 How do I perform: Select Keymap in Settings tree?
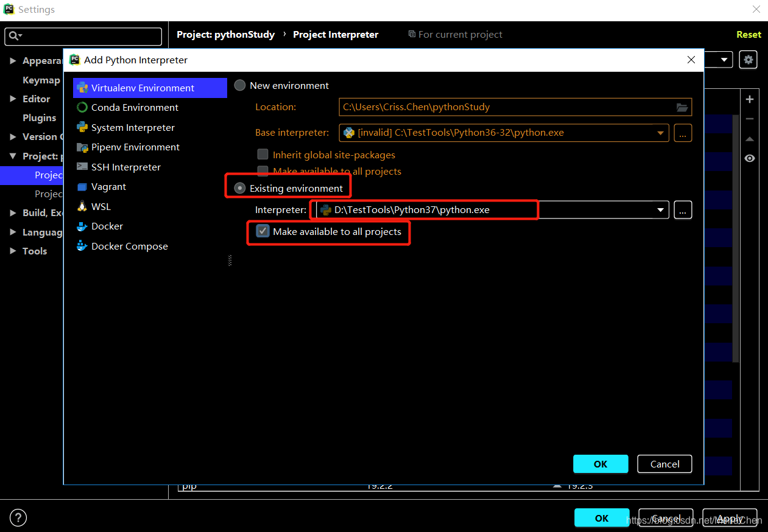(x=41, y=80)
